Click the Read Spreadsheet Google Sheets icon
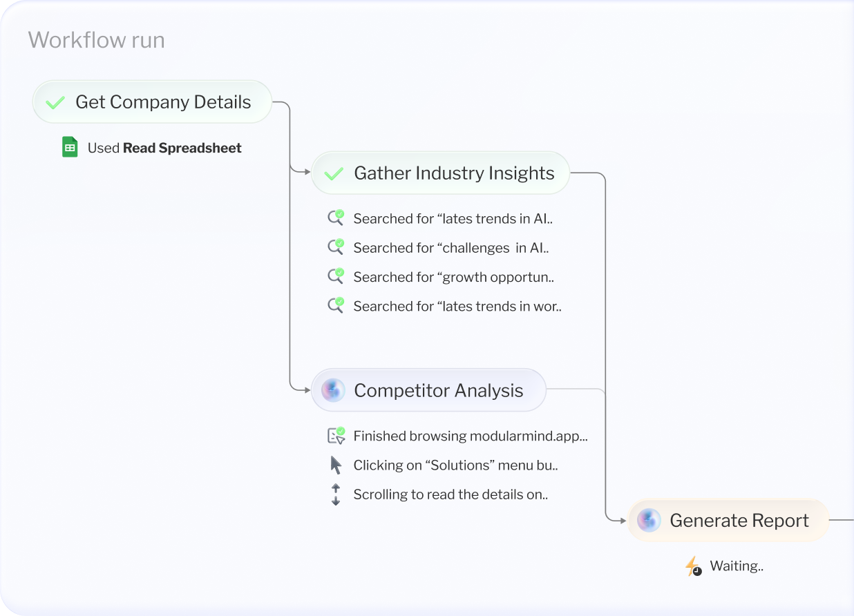 (x=70, y=147)
